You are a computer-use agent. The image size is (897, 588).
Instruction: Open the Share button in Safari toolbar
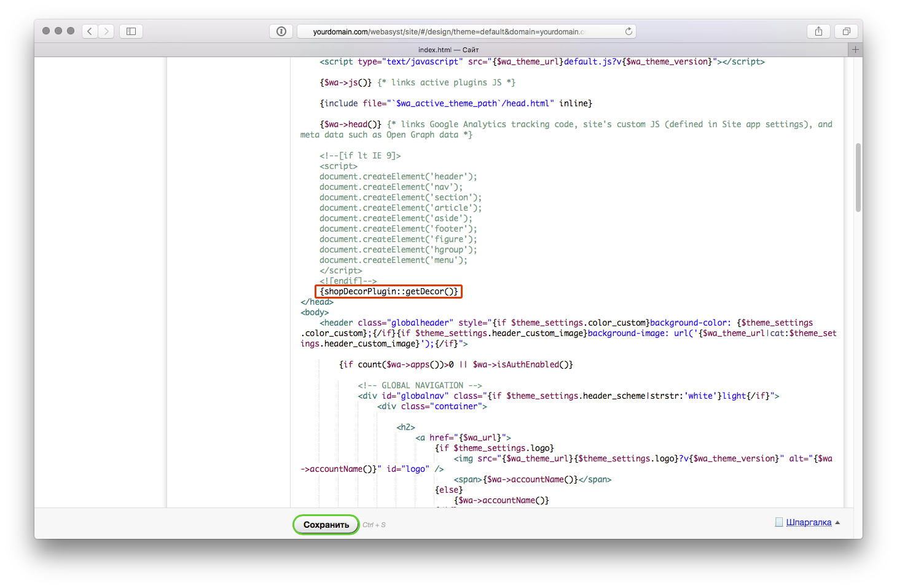818,31
